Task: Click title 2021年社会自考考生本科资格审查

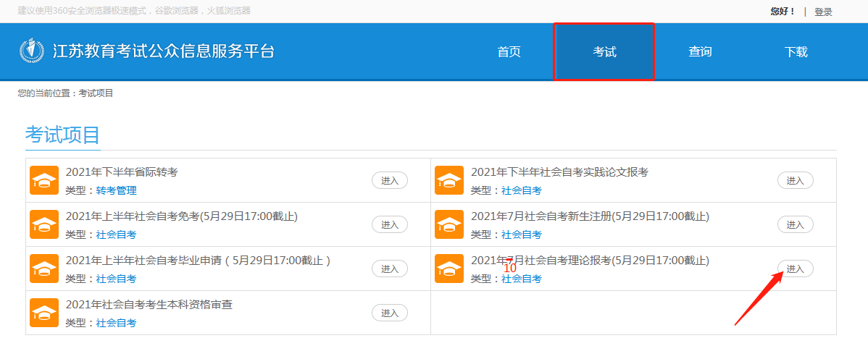Action: (149, 305)
